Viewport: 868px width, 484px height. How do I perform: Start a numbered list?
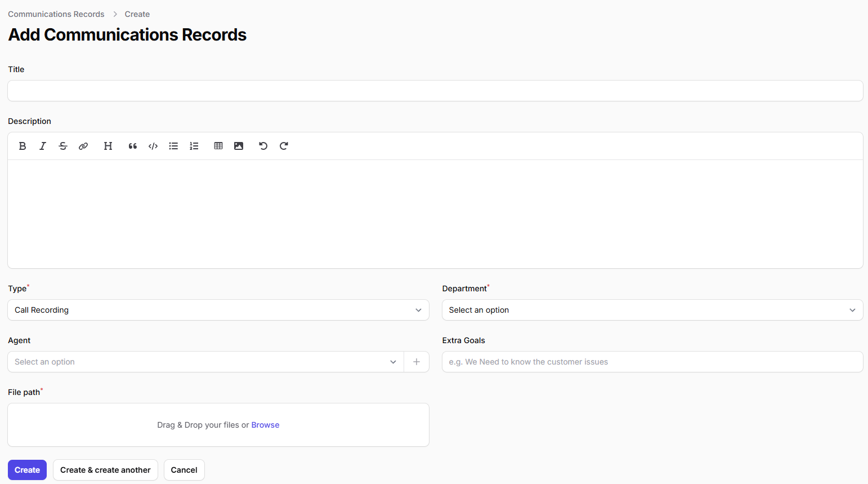pos(194,146)
